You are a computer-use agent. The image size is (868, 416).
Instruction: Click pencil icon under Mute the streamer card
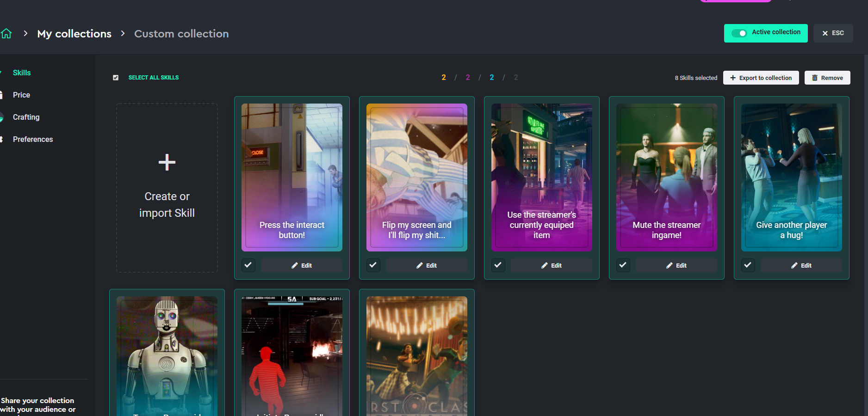pos(670,265)
